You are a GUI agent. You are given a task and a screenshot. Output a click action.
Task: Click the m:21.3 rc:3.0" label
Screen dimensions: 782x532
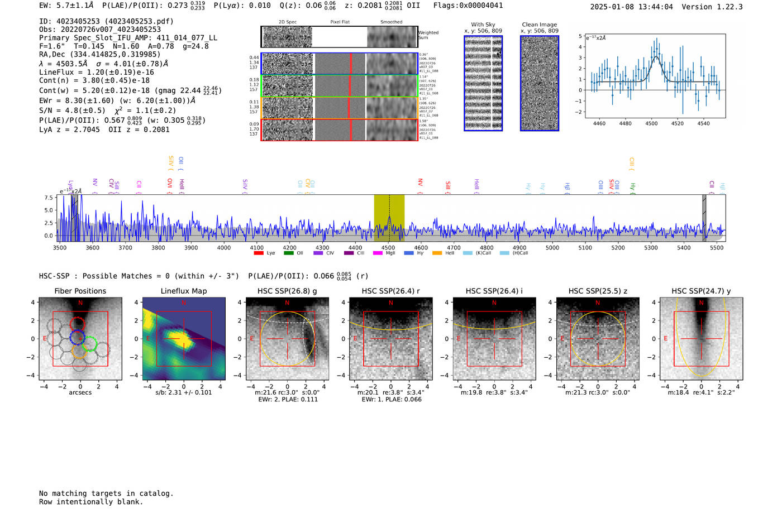click(x=598, y=392)
